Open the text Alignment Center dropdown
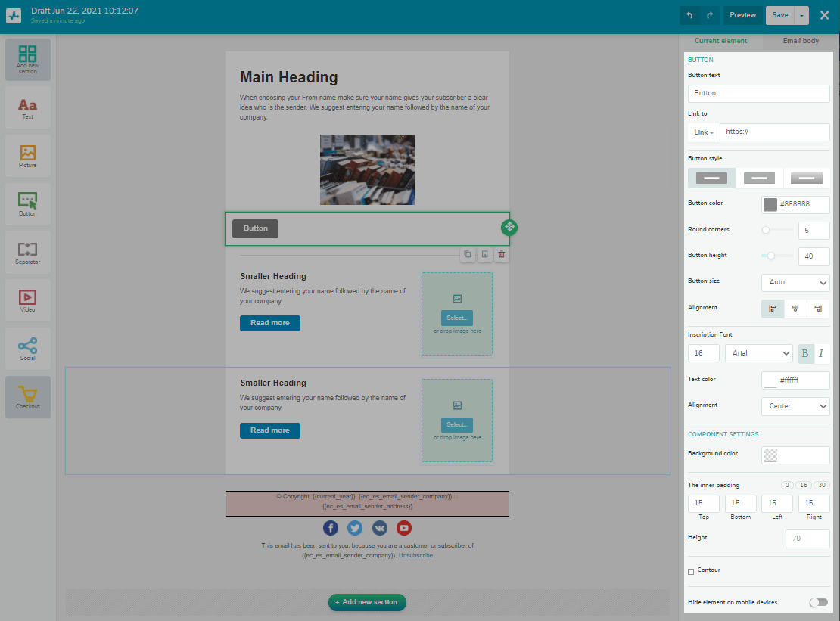The height and width of the screenshot is (621, 840). tap(795, 406)
